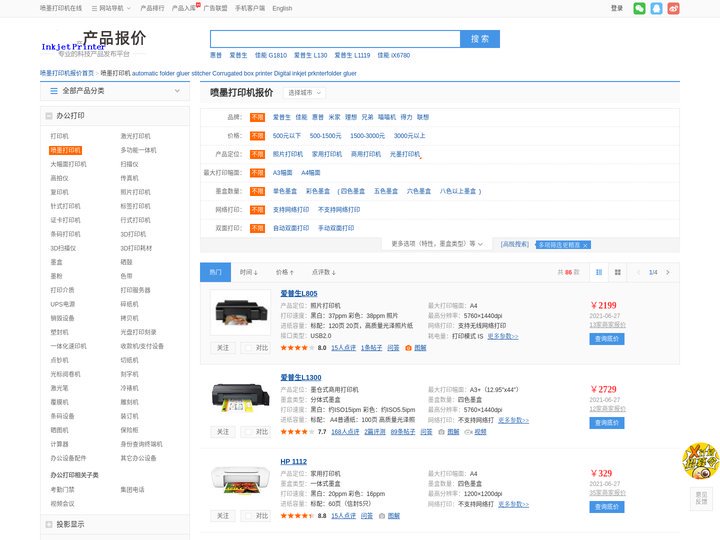Expand 投影显示 category icon in sidebar
This screenshot has width=720, height=540.
[49, 524]
